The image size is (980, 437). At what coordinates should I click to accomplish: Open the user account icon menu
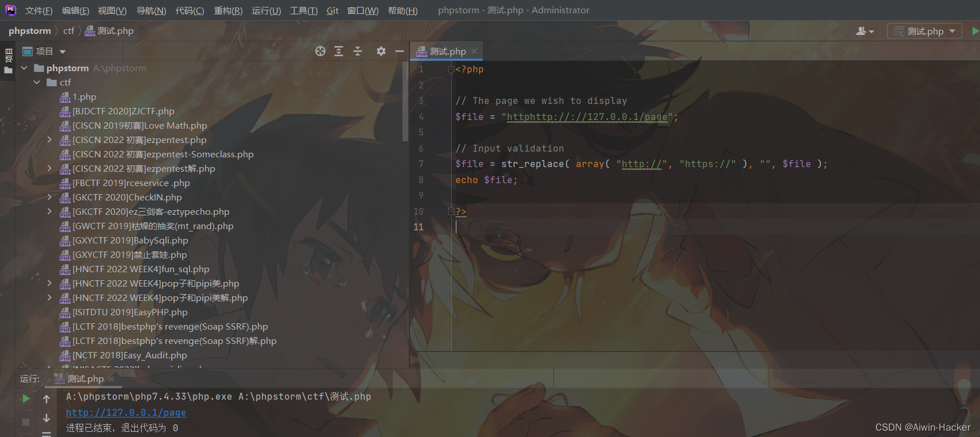tap(865, 31)
